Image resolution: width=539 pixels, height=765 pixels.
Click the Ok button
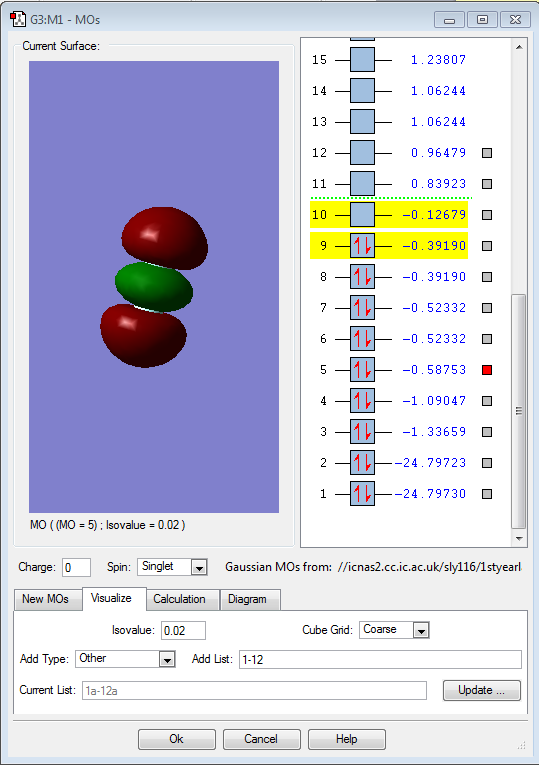177,739
